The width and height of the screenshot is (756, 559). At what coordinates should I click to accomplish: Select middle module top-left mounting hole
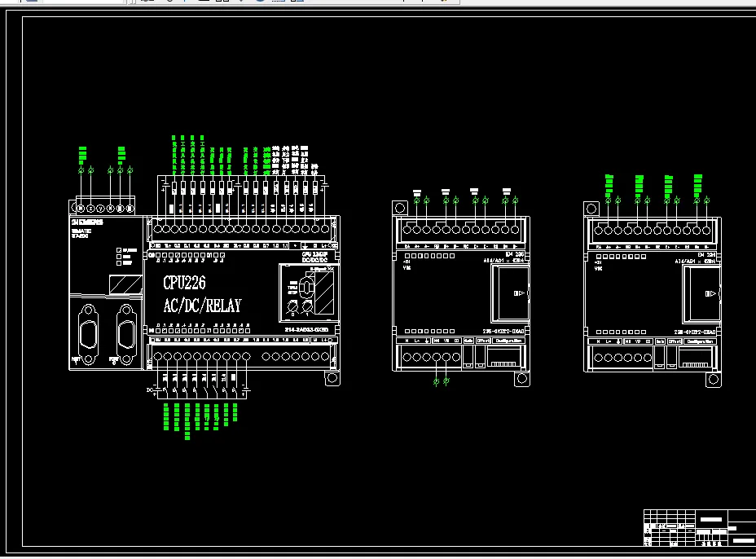pos(400,208)
